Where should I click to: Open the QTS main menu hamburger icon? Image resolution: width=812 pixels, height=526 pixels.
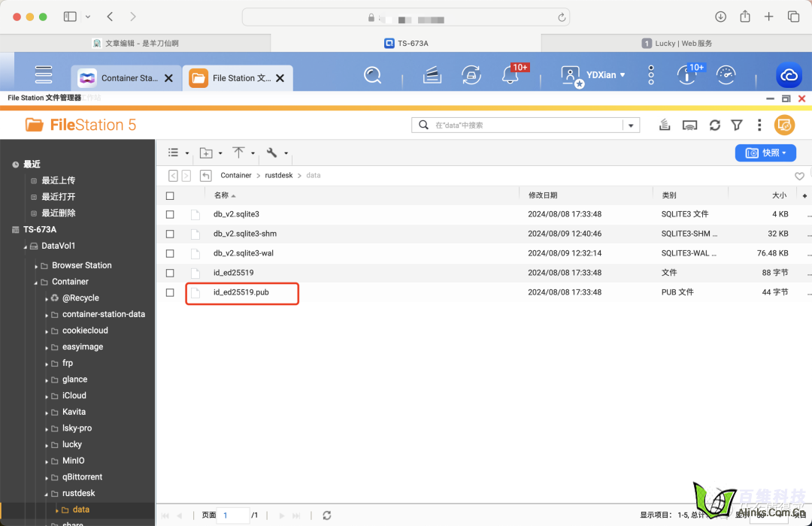click(44, 75)
